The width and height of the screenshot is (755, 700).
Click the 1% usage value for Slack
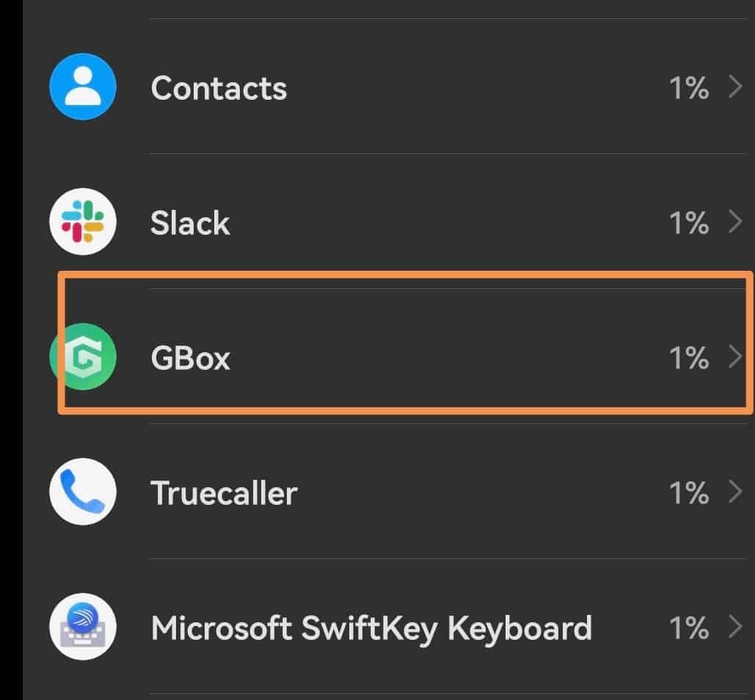click(x=688, y=223)
